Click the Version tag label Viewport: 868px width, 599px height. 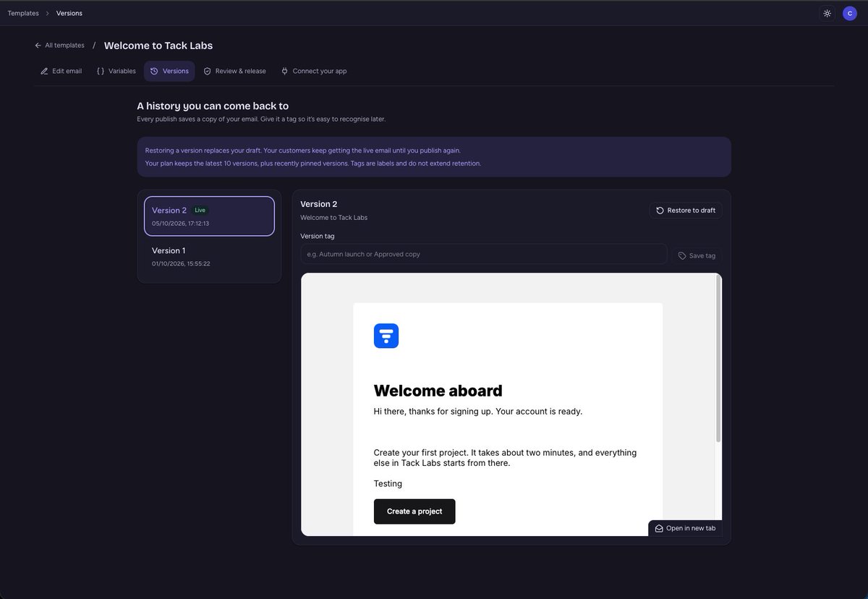(318, 236)
